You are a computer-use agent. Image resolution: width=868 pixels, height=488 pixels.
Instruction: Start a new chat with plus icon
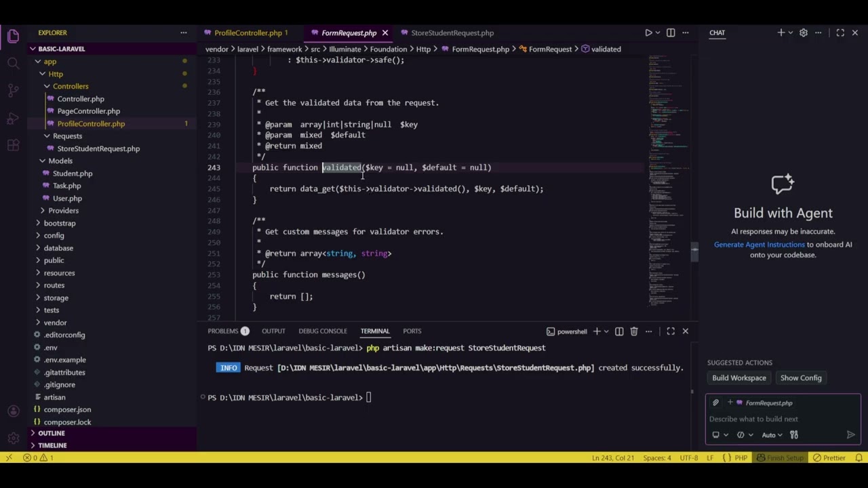point(781,33)
